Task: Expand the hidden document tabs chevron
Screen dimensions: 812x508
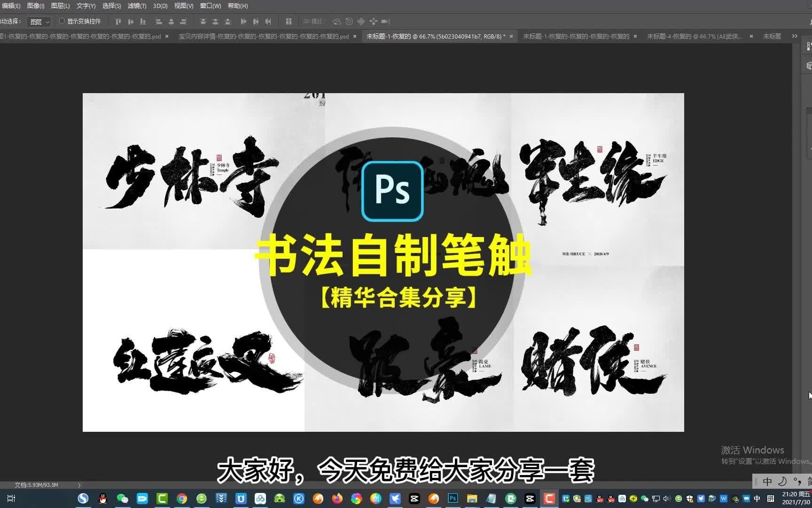Action: (x=795, y=36)
